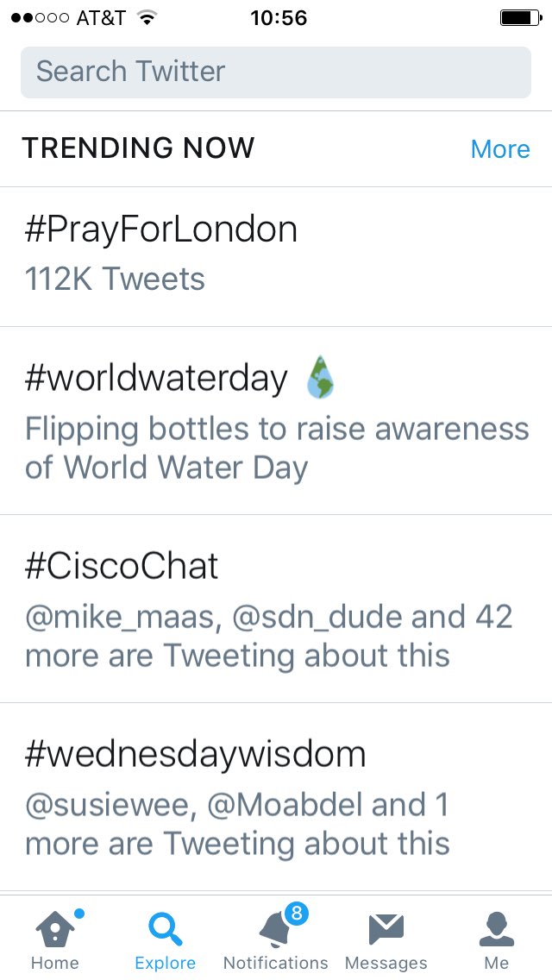Open the More trends link
Screen dimensions: 552x980
point(500,148)
